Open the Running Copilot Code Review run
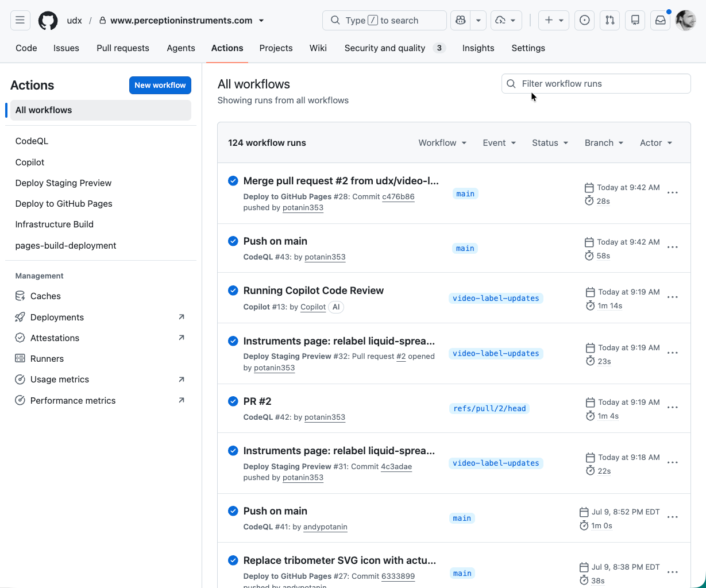Viewport: 706px width, 588px height. 314,291
